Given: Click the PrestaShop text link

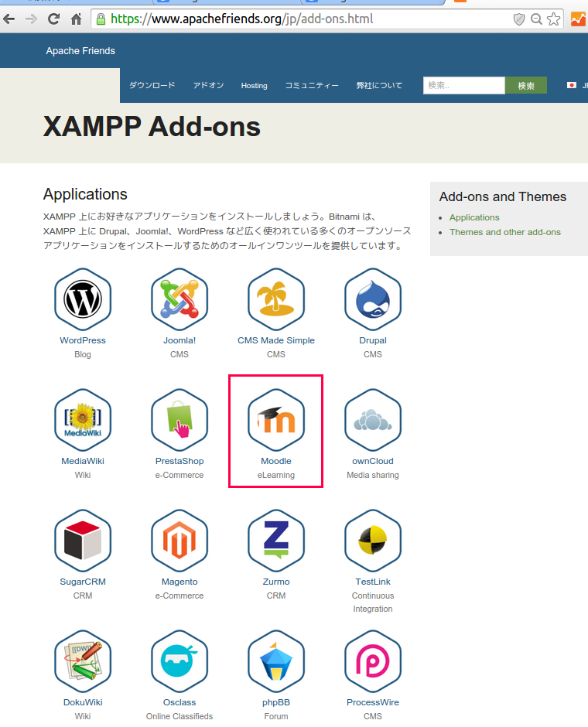Looking at the screenshot, I should point(179,461).
